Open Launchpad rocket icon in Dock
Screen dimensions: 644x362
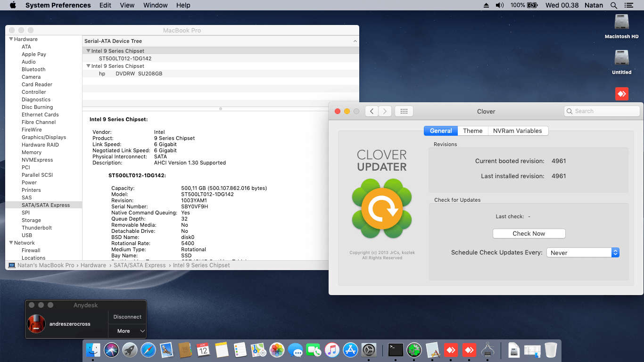coord(130,350)
